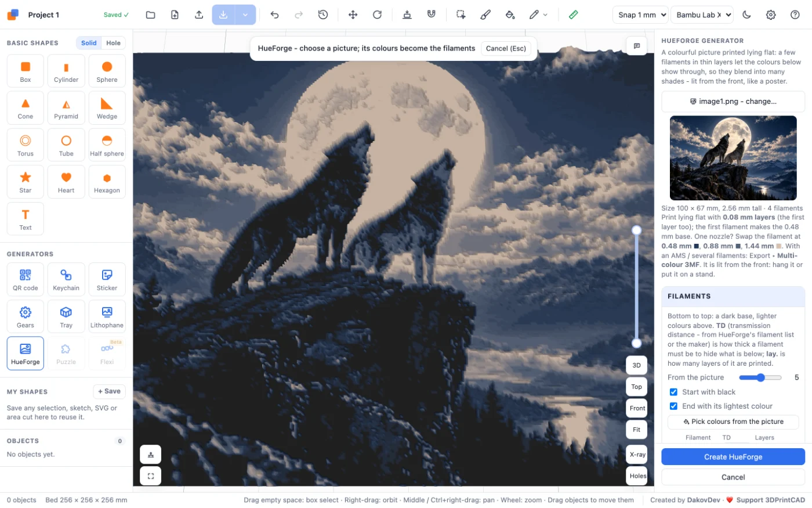The image size is (812, 508).
Task: Open the export options dropdown arrow
Action: 245,15
